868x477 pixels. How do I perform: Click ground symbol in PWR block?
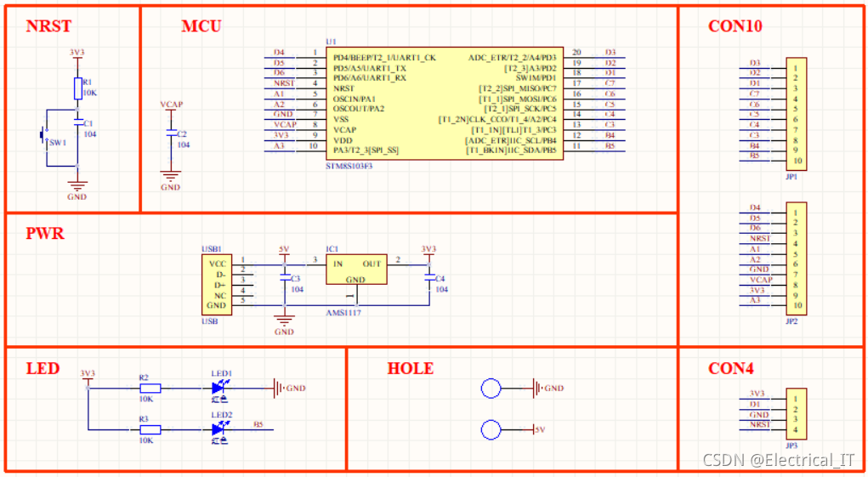[x=284, y=321]
